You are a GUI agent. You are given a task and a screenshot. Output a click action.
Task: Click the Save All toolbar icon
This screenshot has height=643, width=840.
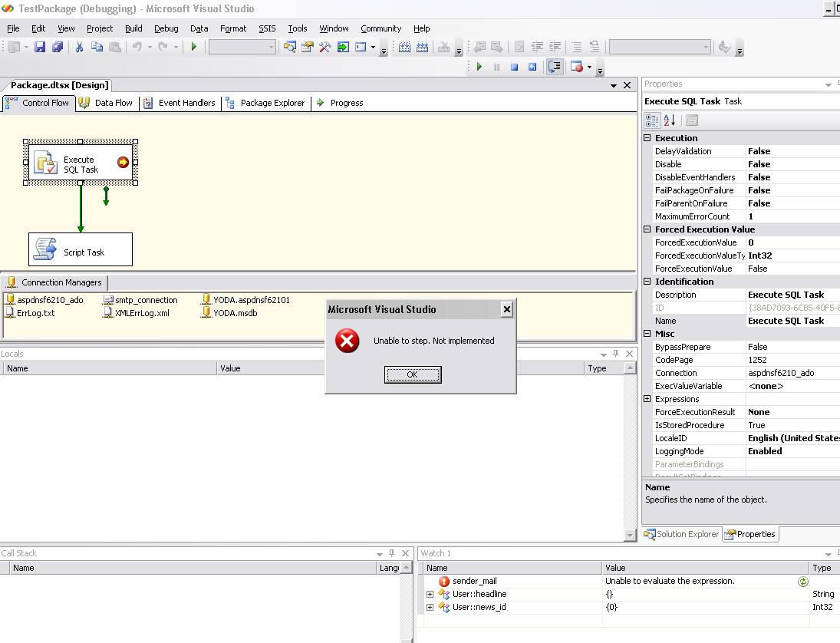point(58,48)
